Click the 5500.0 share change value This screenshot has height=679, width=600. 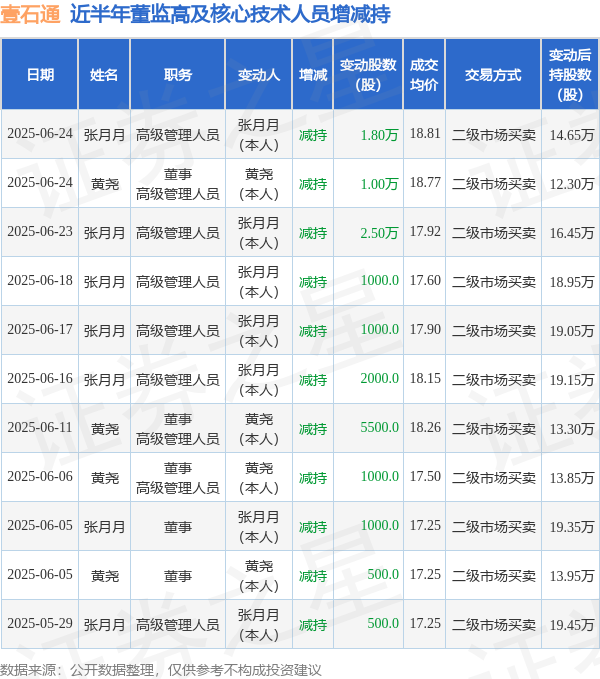(x=379, y=427)
